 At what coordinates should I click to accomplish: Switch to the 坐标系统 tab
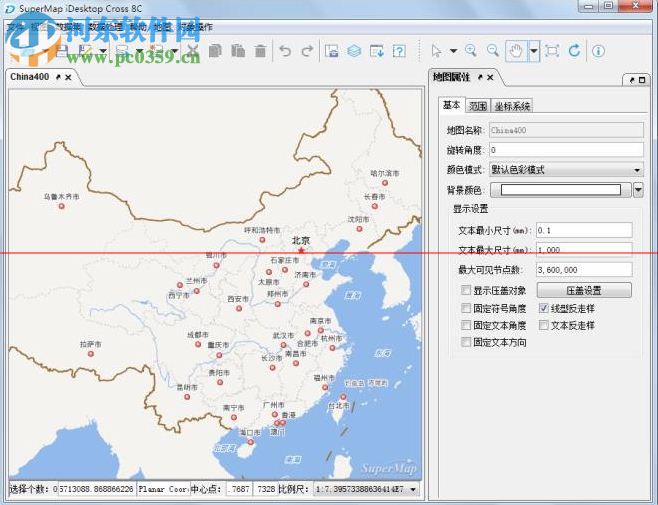(x=512, y=106)
